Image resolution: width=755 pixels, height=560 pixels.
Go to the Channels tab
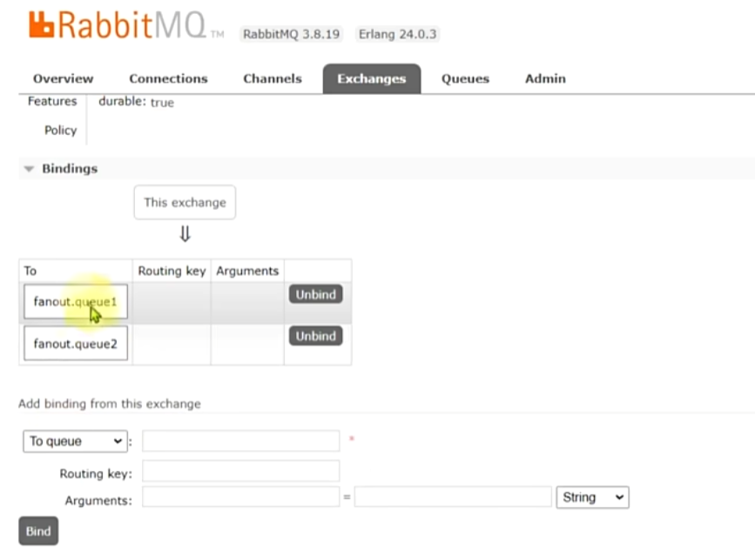tap(272, 78)
